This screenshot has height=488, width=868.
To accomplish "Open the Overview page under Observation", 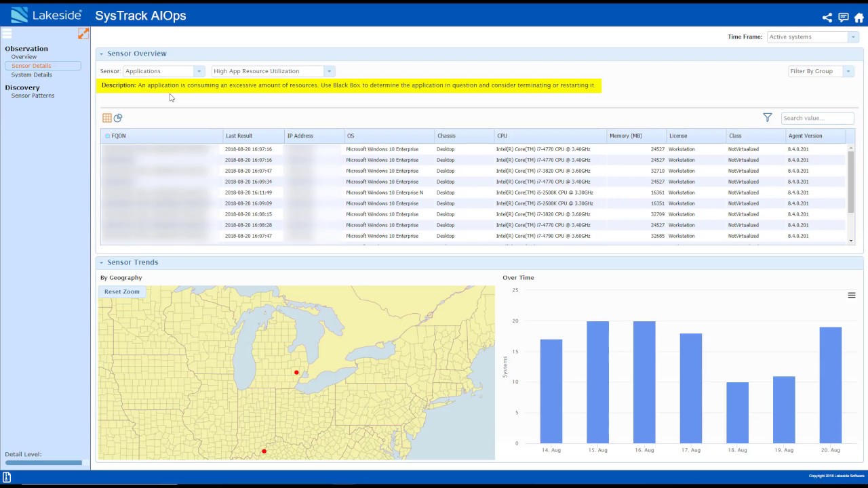I will pyautogui.click(x=24, y=57).
